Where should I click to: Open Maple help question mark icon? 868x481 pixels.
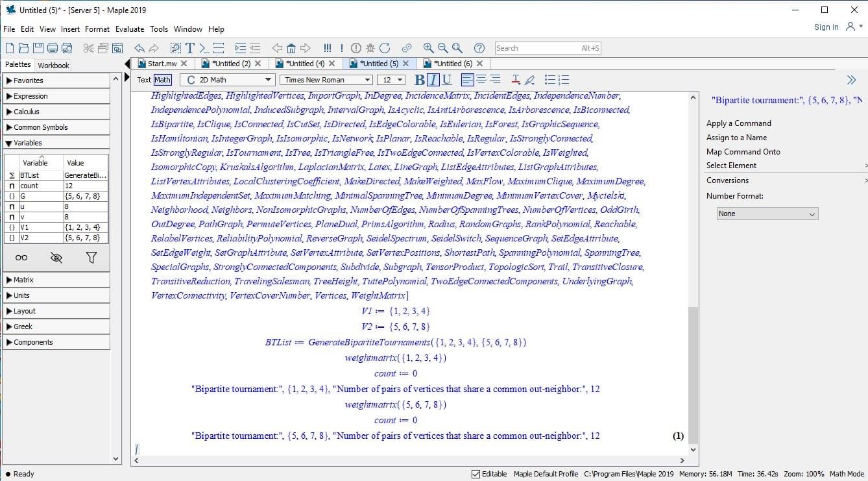479,48
